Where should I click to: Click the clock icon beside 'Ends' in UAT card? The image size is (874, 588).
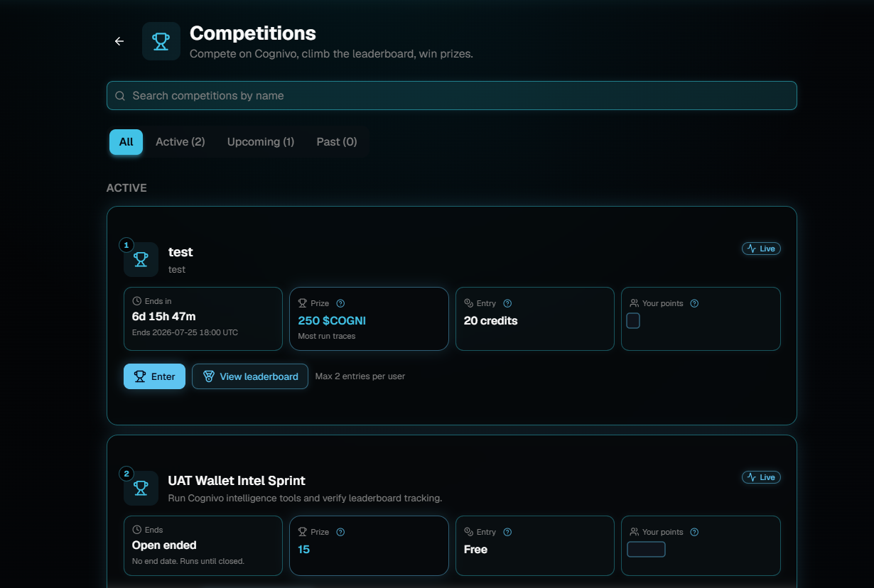point(137,530)
